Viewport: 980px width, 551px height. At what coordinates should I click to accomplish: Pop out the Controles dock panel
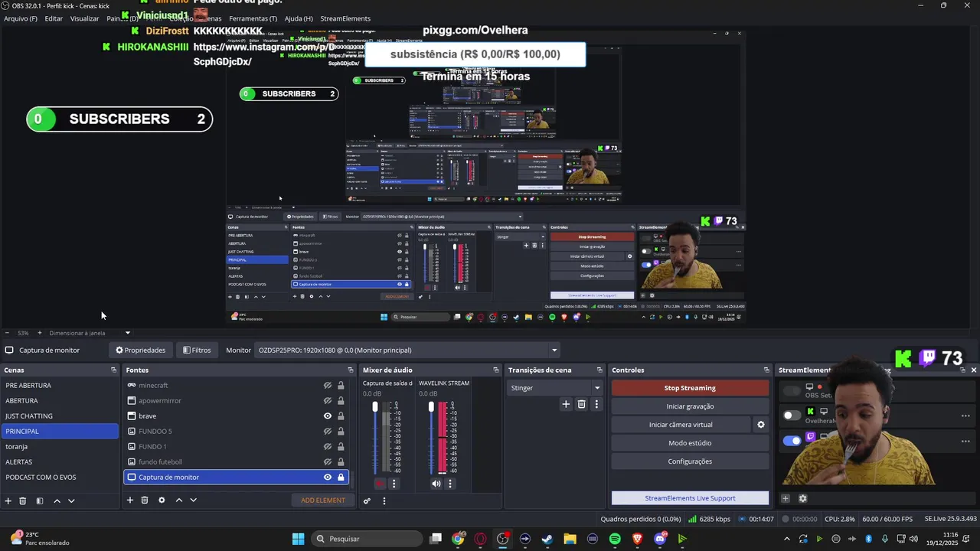pos(766,370)
